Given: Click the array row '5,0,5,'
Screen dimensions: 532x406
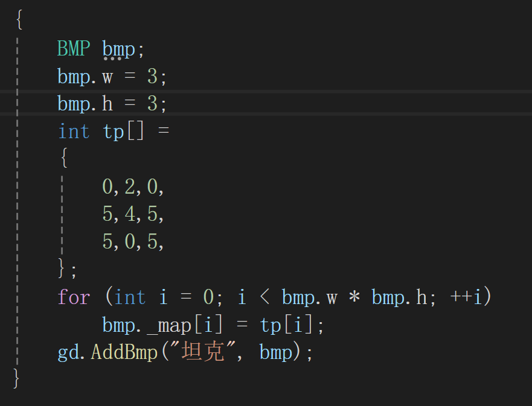Looking at the screenshot, I should [133, 242].
